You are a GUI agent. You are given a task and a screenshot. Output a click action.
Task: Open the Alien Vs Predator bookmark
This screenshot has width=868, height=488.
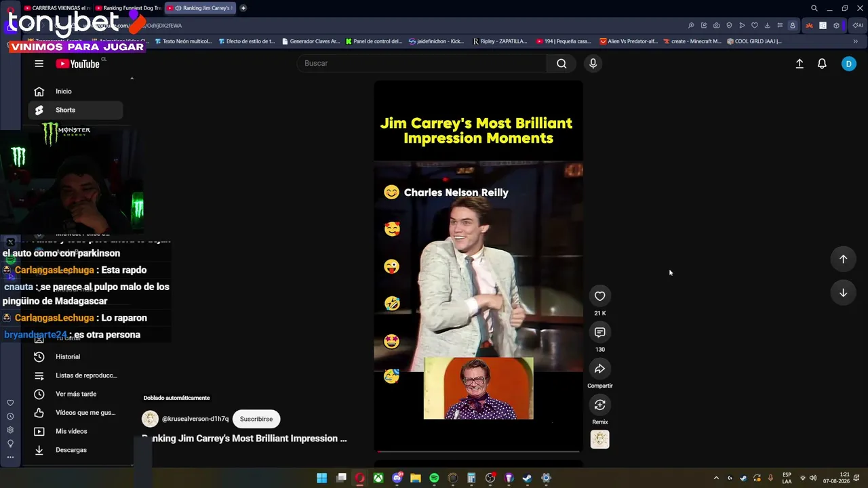(629, 41)
